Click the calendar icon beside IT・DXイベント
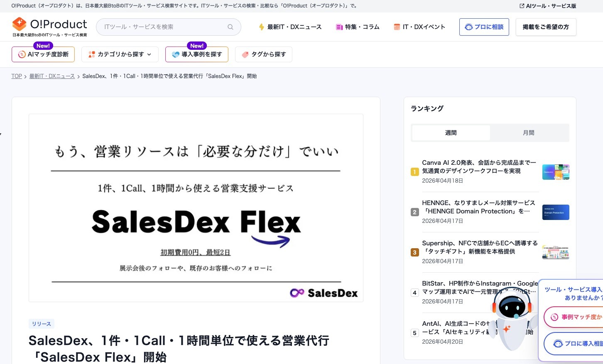The image size is (603, 364). click(x=397, y=27)
